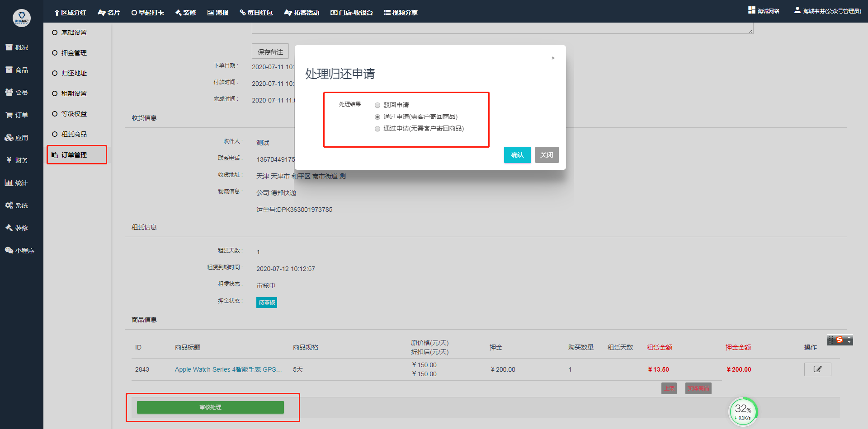Screen dimensions: 868x429
Task: Click the Sogou input method S icon
Action: coord(840,340)
